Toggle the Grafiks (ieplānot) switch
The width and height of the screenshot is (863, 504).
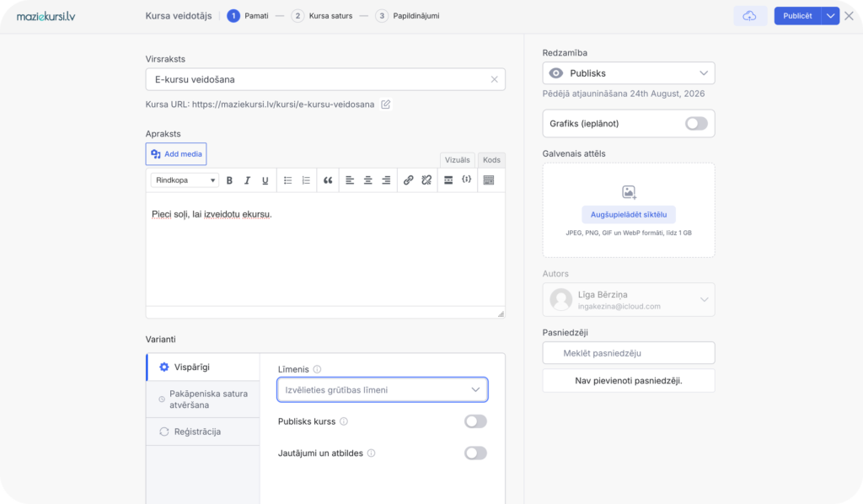click(x=696, y=124)
